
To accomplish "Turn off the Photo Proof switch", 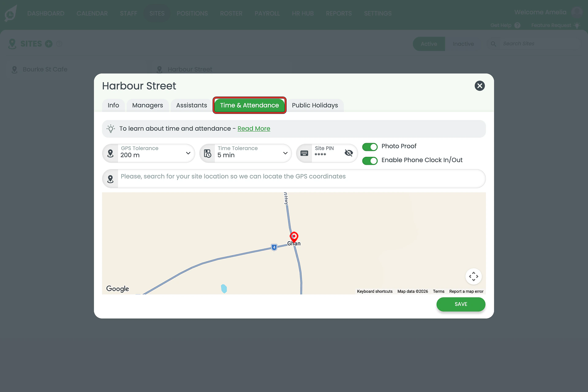I will 370,147.
